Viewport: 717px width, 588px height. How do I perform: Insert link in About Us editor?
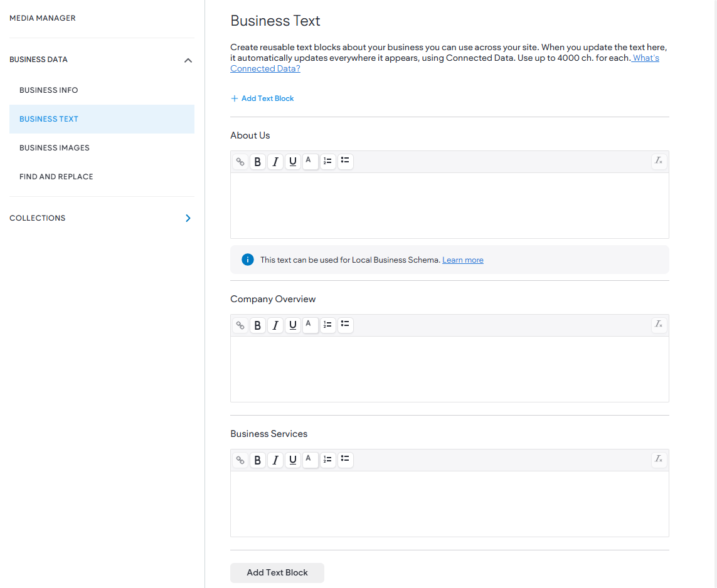(240, 161)
